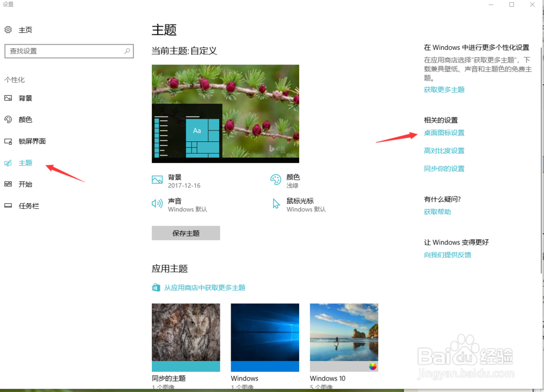Select the 开始 (Start) sidebar icon
The image size is (544, 392).
[x=8, y=184]
